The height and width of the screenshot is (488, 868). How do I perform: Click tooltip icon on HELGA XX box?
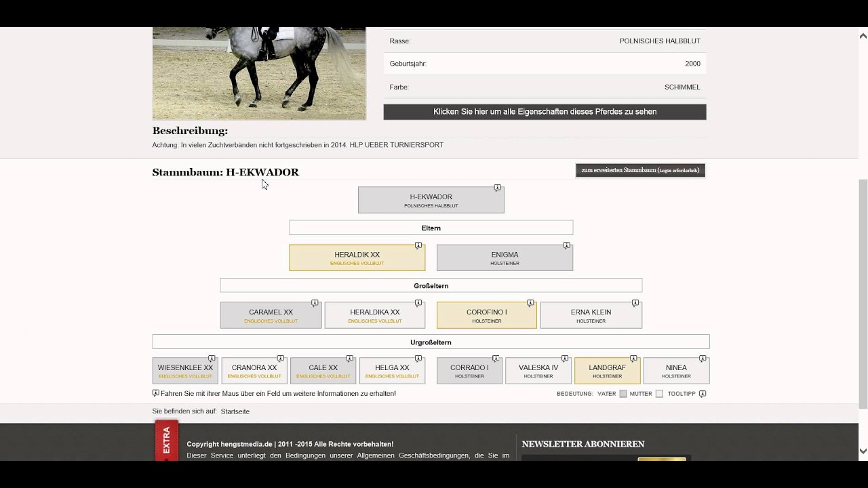click(418, 359)
